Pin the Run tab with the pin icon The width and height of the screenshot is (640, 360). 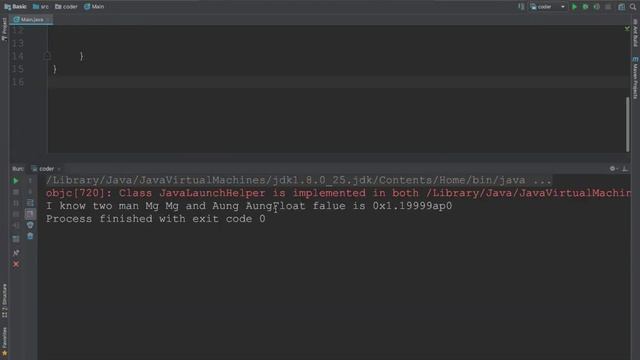[16, 253]
